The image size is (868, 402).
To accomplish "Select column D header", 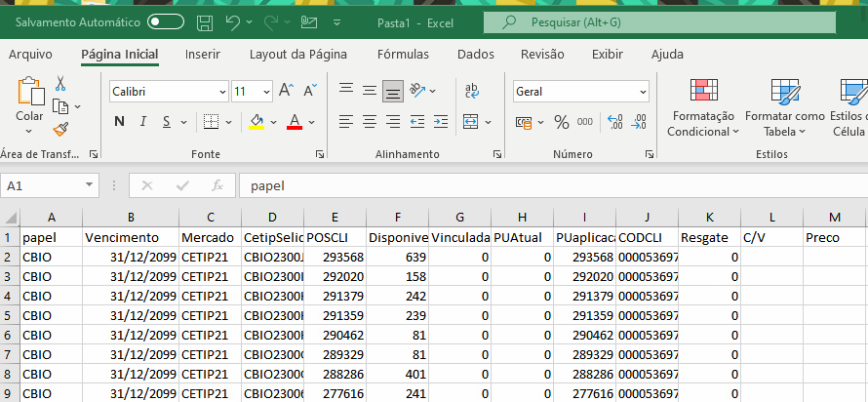I will (272, 217).
